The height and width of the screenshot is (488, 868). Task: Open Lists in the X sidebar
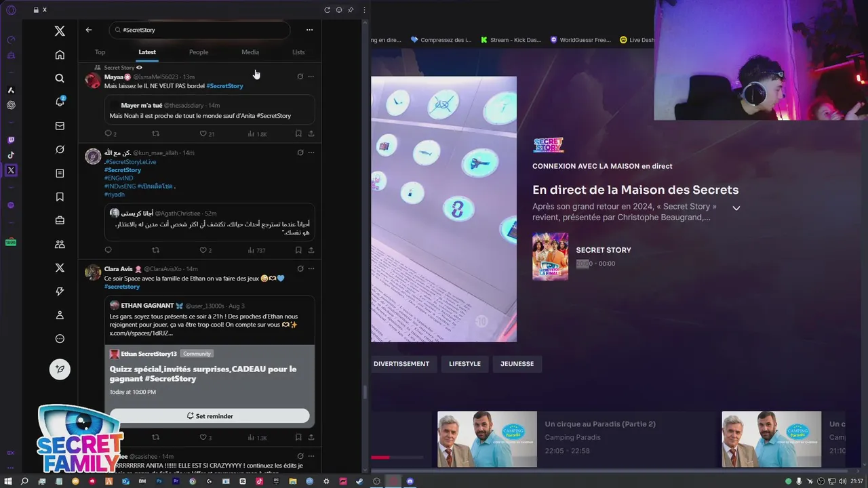point(60,174)
